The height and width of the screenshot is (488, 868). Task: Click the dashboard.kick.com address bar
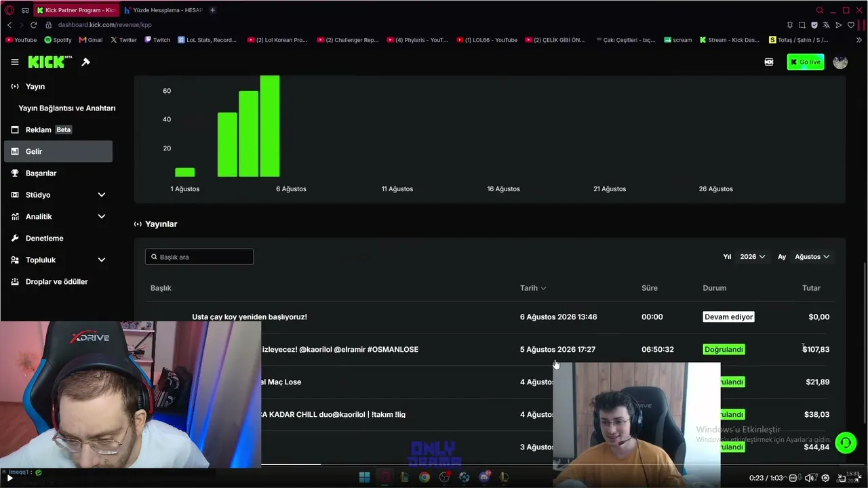tap(105, 25)
